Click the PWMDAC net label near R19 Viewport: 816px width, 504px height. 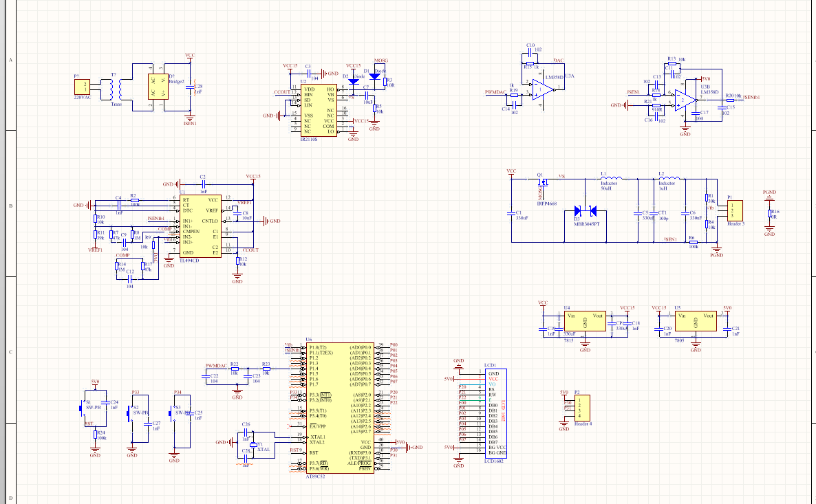tap(495, 92)
